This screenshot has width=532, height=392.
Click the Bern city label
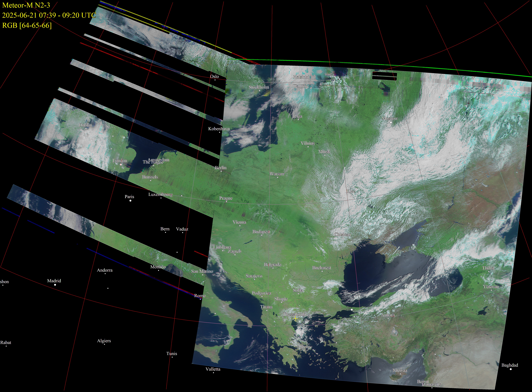pos(165,229)
